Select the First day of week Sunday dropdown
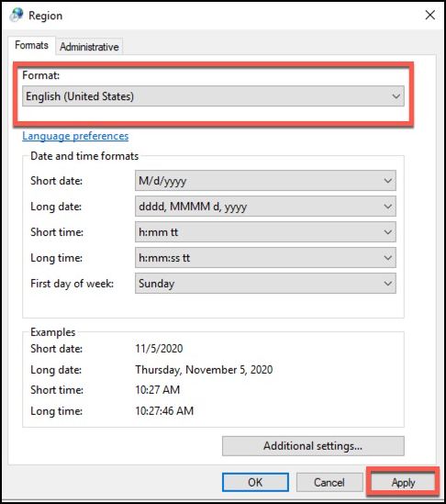Viewport: 446px width, 504px height. (x=265, y=284)
